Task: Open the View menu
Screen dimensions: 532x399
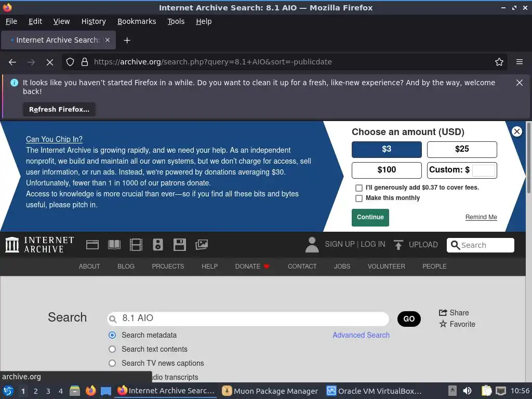Action: click(61, 21)
